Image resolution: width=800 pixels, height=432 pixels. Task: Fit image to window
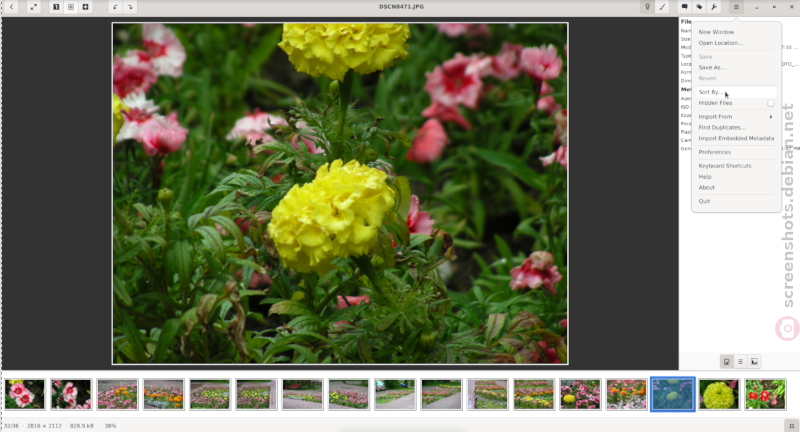click(x=71, y=7)
